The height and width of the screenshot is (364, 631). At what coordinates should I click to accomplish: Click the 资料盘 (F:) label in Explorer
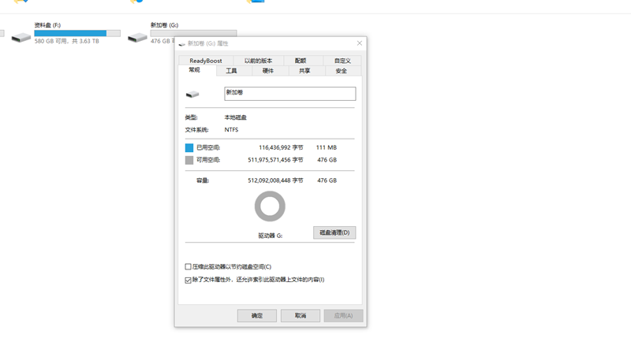pos(47,25)
